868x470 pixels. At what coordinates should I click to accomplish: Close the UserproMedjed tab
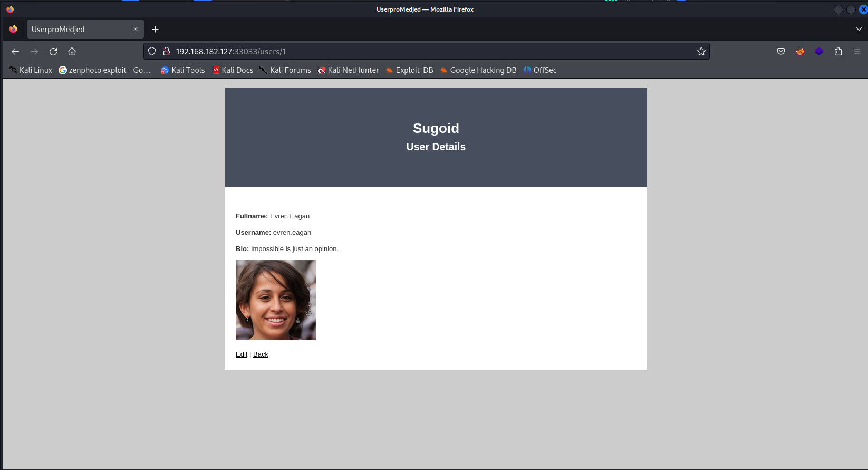click(136, 30)
